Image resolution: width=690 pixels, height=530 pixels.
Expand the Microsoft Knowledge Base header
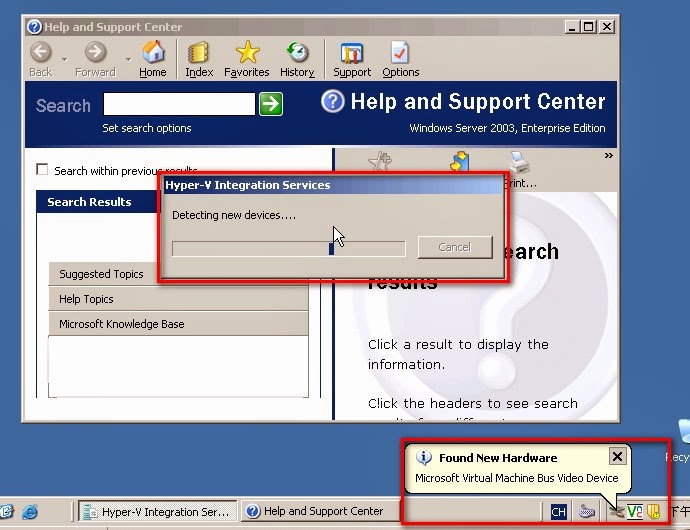coord(178,324)
